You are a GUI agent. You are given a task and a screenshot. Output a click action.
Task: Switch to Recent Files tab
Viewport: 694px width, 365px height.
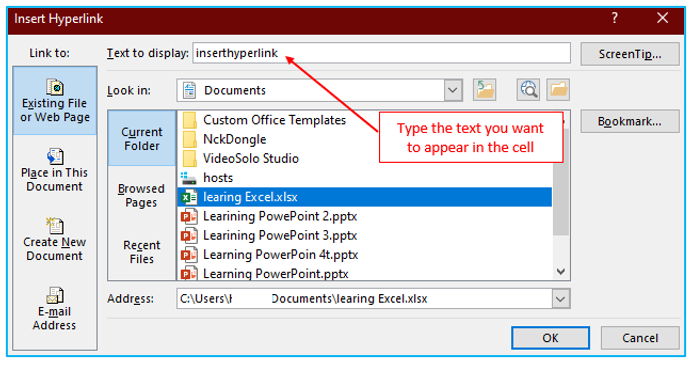point(142,252)
